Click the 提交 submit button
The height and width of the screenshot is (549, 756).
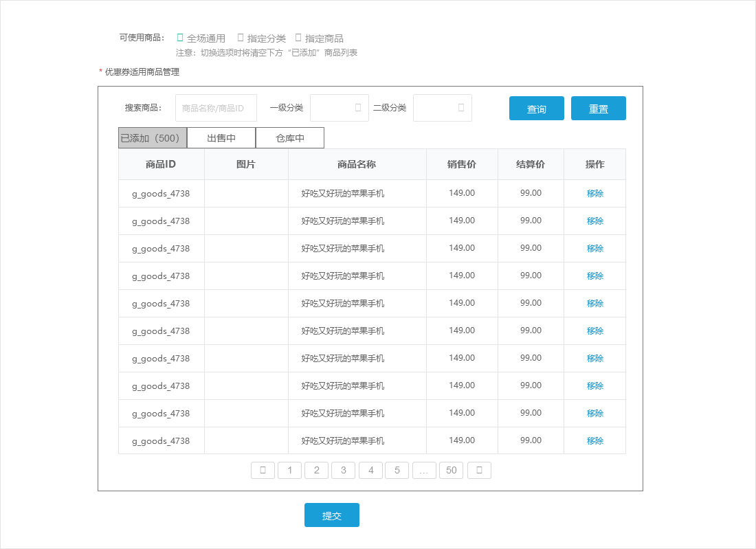[x=332, y=515]
